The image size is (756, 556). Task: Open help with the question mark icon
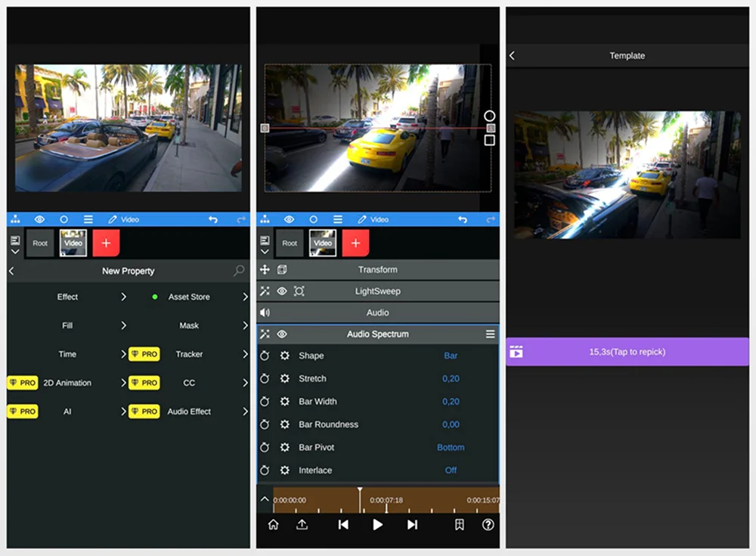488,524
